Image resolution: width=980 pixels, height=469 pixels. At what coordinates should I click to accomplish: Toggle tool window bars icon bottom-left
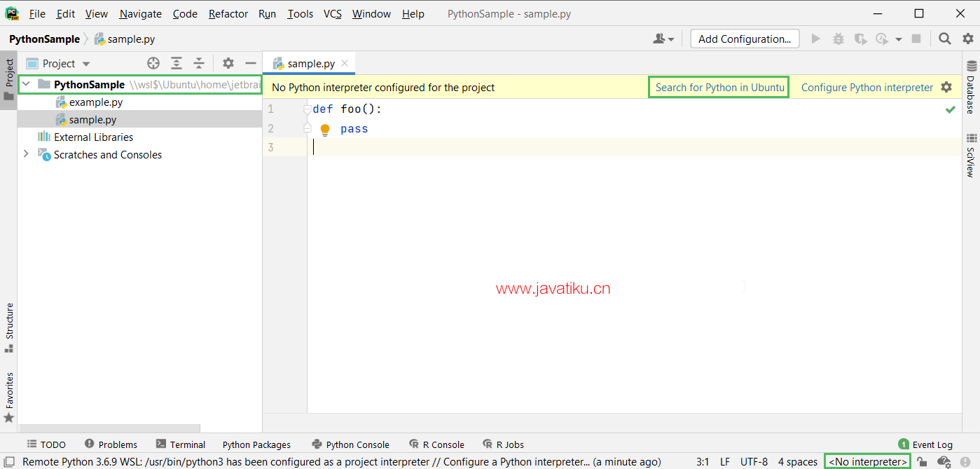pos(10,462)
